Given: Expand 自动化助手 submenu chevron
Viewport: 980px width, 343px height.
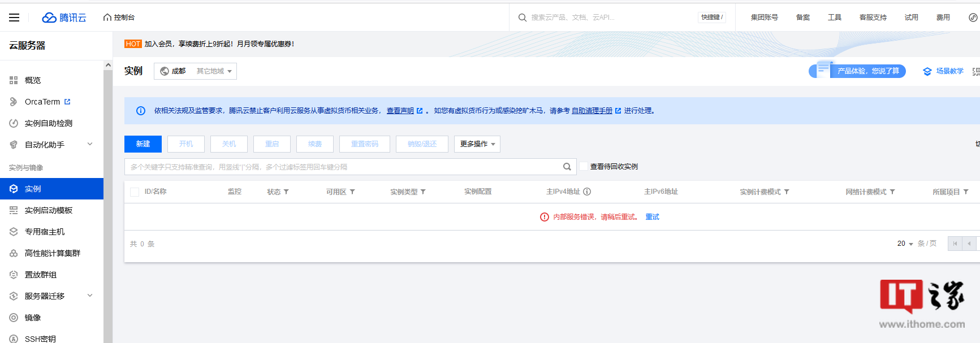Looking at the screenshot, I should click(x=90, y=144).
